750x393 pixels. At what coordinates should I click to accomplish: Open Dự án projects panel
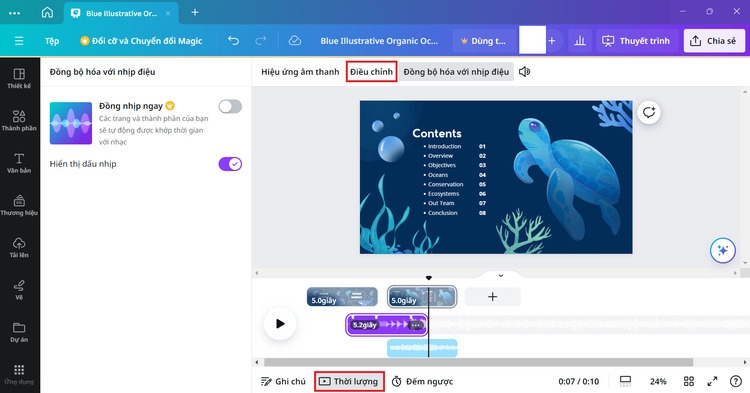19,332
